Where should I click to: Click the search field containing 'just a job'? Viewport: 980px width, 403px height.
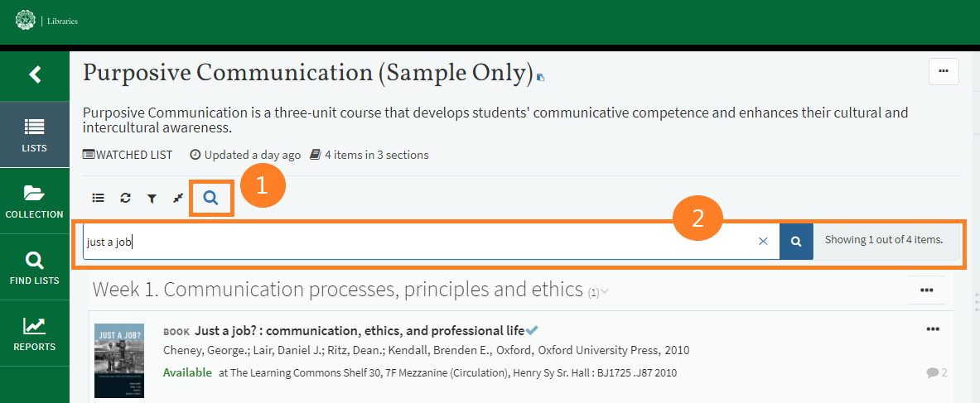414,242
